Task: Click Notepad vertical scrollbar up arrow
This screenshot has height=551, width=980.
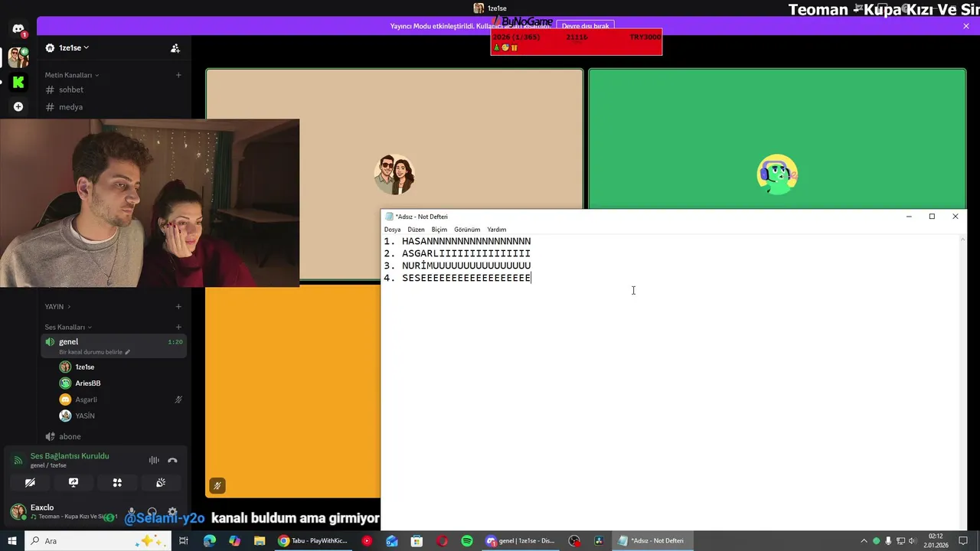Action: (962, 240)
